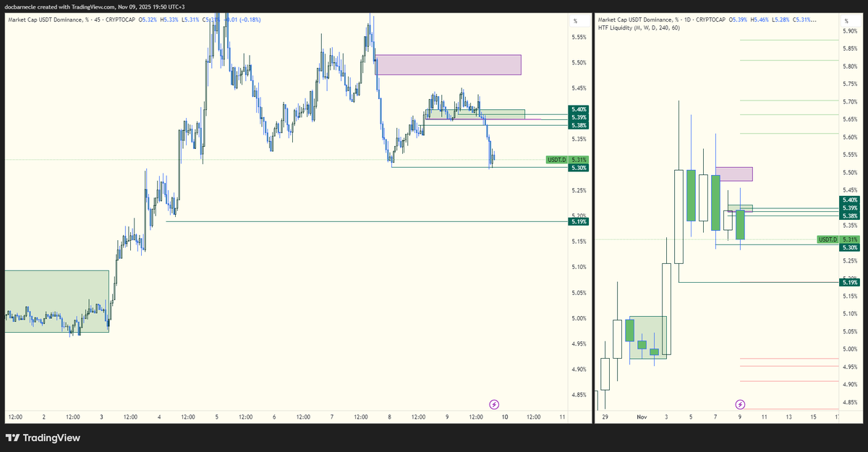Open the 1D Market Cap USDT Dominance title
The width and height of the screenshot is (868, 452).
coord(660,20)
